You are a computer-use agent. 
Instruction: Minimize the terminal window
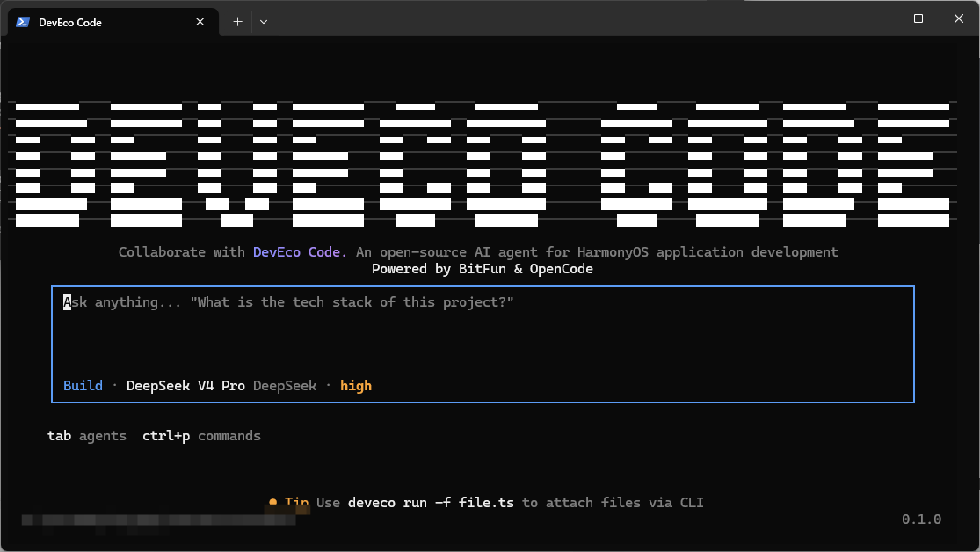pos(878,18)
